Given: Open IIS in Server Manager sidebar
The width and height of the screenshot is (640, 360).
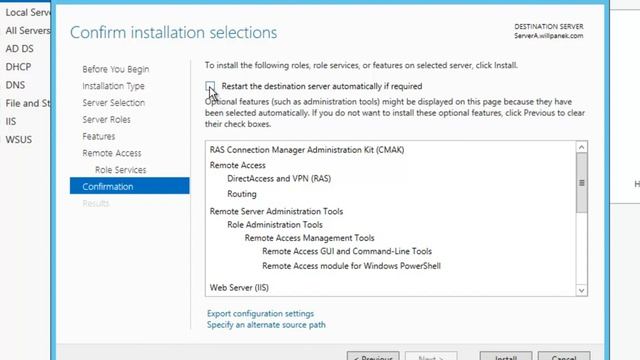Looking at the screenshot, I should click(x=11, y=121).
